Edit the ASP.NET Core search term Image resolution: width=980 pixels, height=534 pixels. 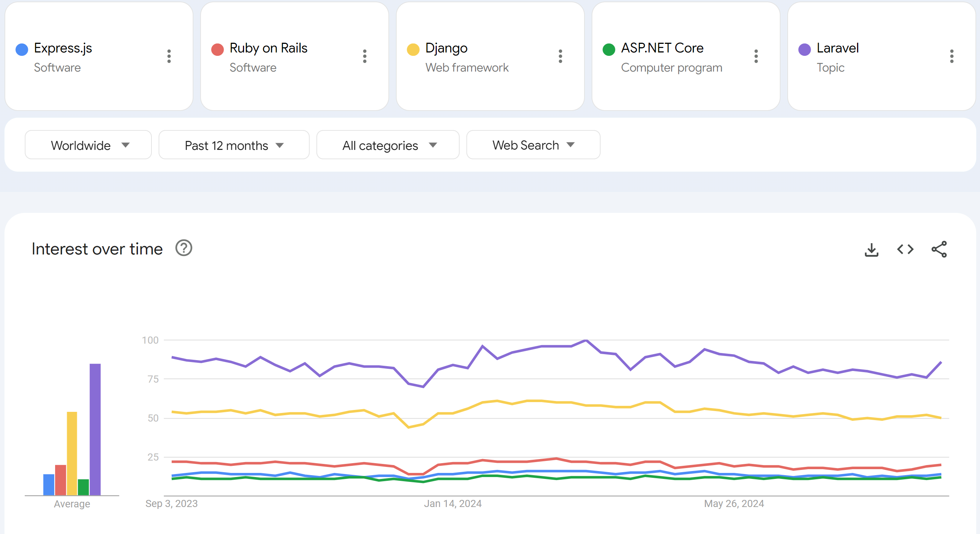point(662,48)
